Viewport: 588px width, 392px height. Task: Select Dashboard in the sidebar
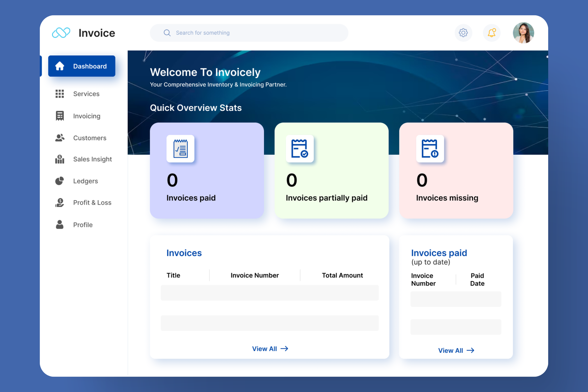(x=82, y=66)
